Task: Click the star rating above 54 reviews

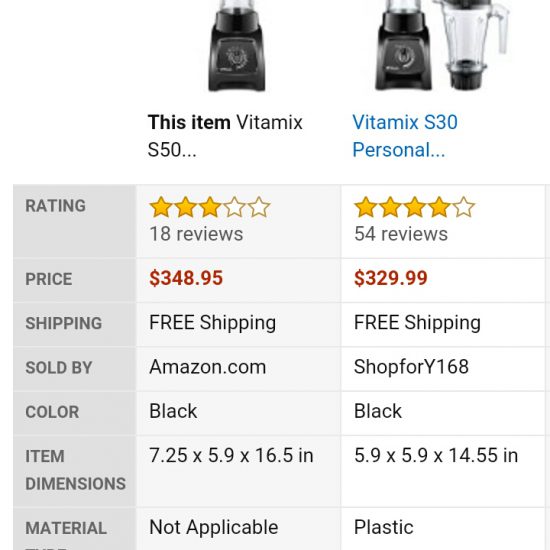Action: click(414, 207)
